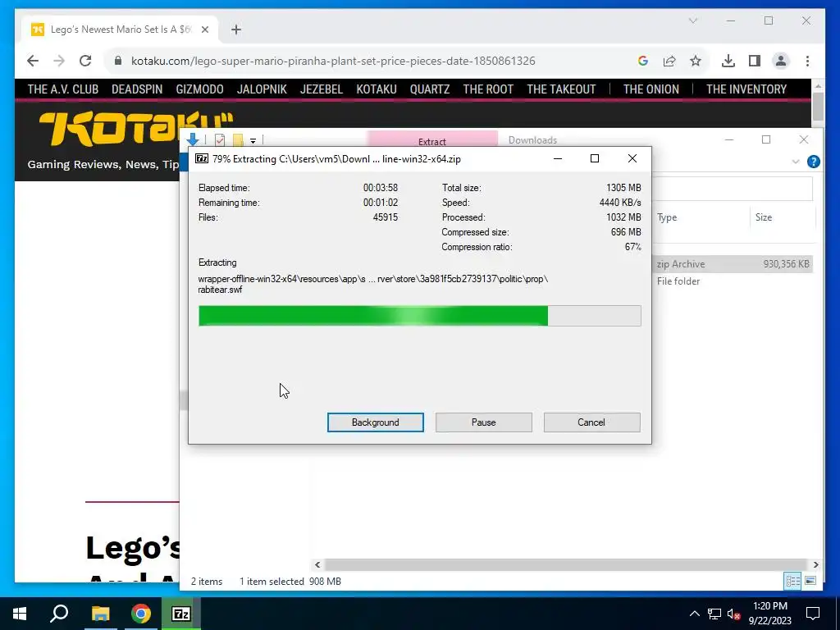Pause the 7-Zip extraction
Viewport: 840px width, 630px height.
tap(483, 422)
